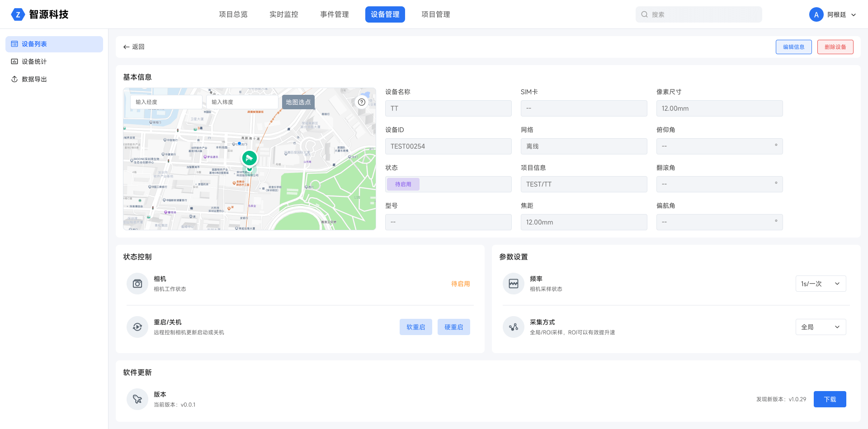Click the 频率 sampling chart icon
Viewport: 868px width, 429px height.
point(514,284)
